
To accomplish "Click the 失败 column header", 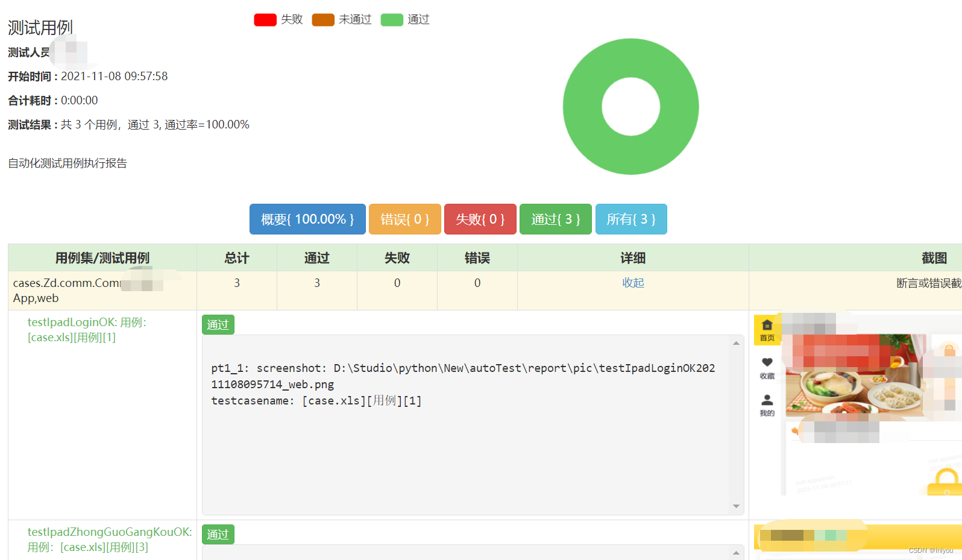I will click(397, 258).
